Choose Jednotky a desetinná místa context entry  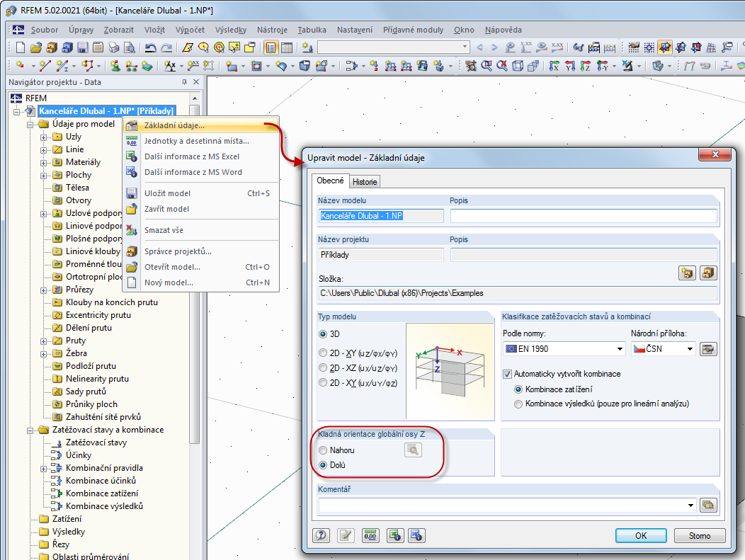pyautogui.click(x=197, y=141)
